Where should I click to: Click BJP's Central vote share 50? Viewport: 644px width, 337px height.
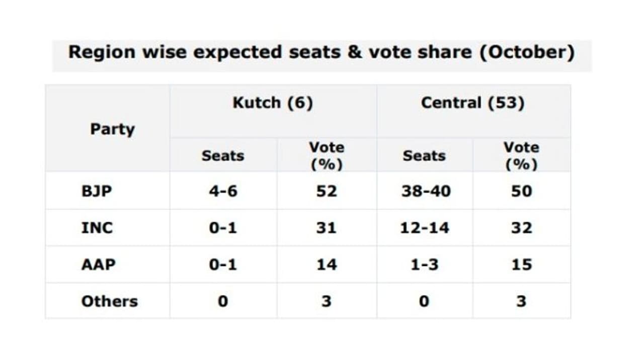[521, 191]
